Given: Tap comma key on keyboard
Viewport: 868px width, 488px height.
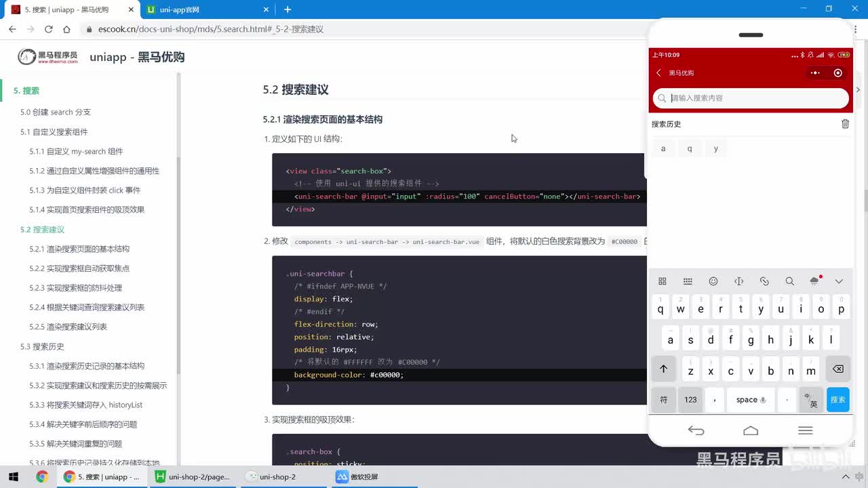Looking at the screenshot, I should (715, 400).
